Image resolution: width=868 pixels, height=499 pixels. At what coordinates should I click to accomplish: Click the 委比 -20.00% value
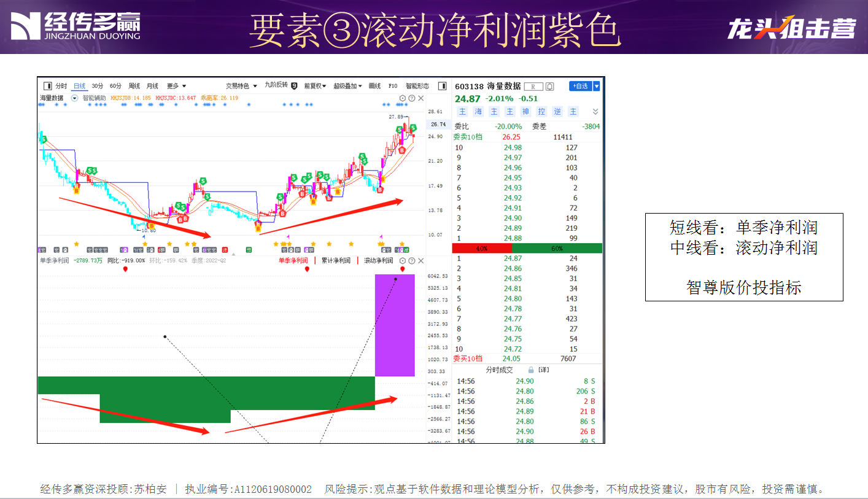(x=509, y=126)
